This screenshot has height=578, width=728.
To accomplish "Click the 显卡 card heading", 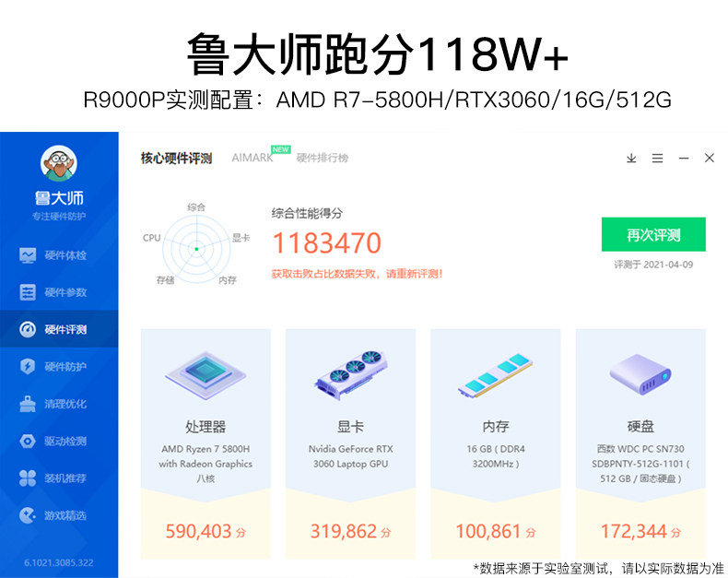I will (x=350, y=426).
